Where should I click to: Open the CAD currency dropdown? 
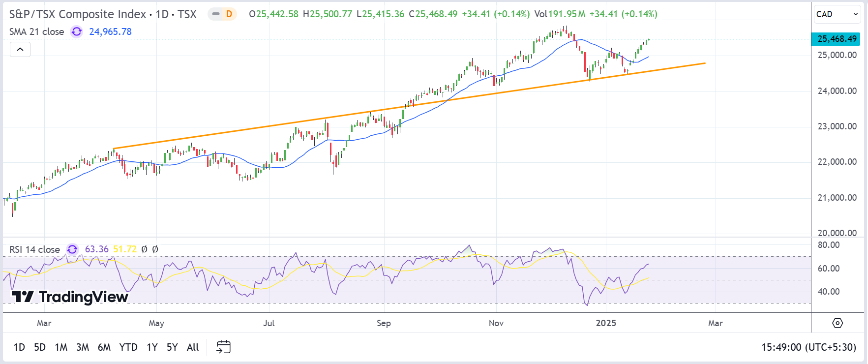[x=838, y=14]
